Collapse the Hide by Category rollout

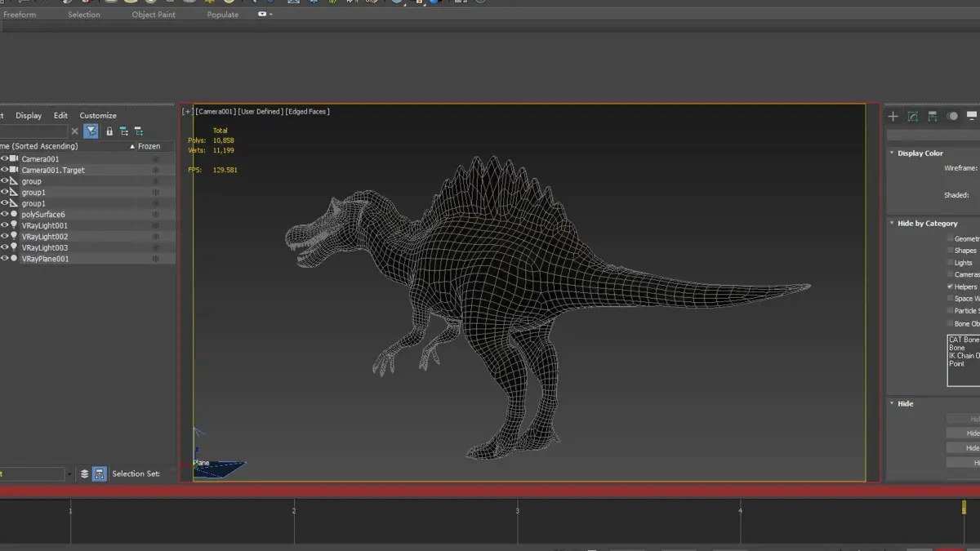891,223
